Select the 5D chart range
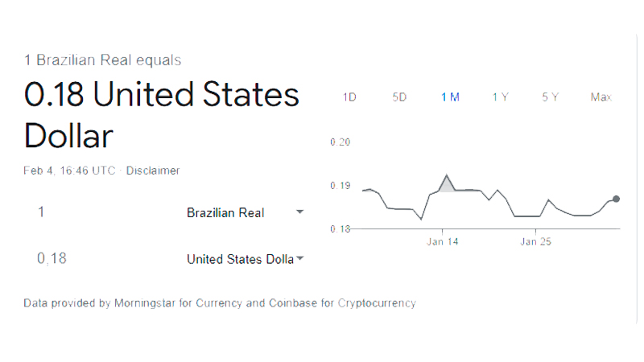The width and height of the screenshot is (644, 362). pyautogui.click(x=399, y=97)
